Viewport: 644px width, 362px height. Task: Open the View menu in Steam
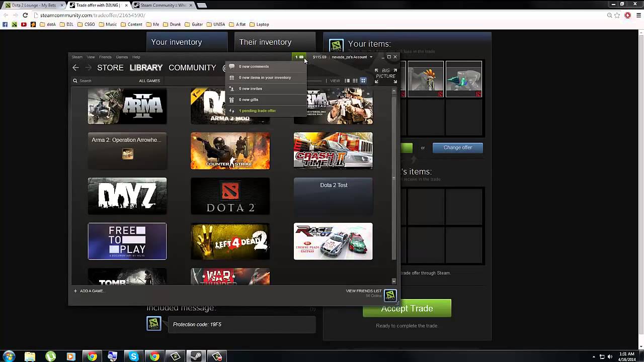click(x=91, y=57)
